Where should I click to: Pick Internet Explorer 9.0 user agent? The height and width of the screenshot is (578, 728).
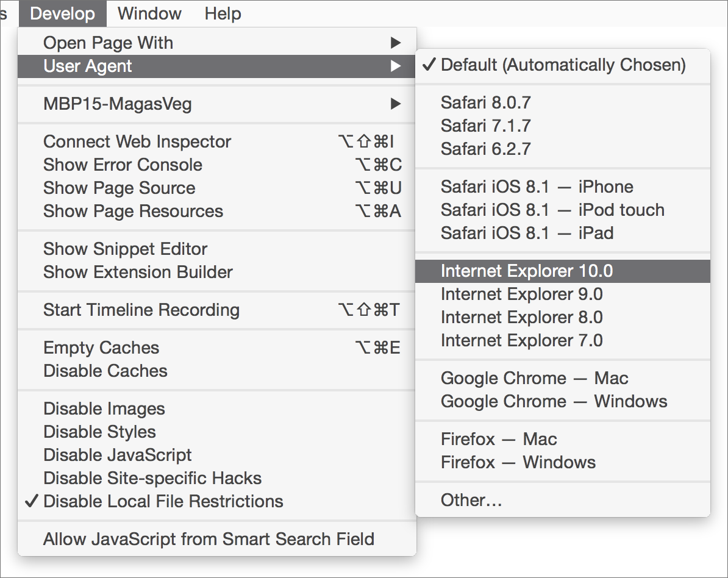pyautogui.click(x=563, y=294)
